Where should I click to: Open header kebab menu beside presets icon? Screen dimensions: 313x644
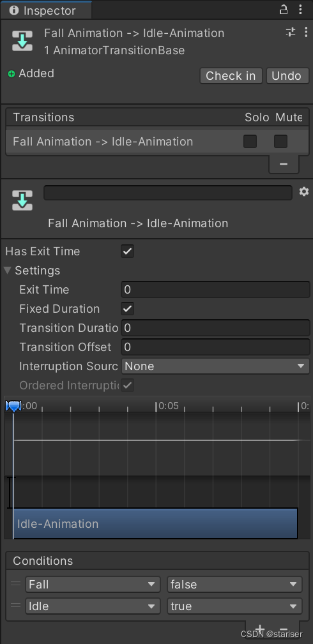305,33
